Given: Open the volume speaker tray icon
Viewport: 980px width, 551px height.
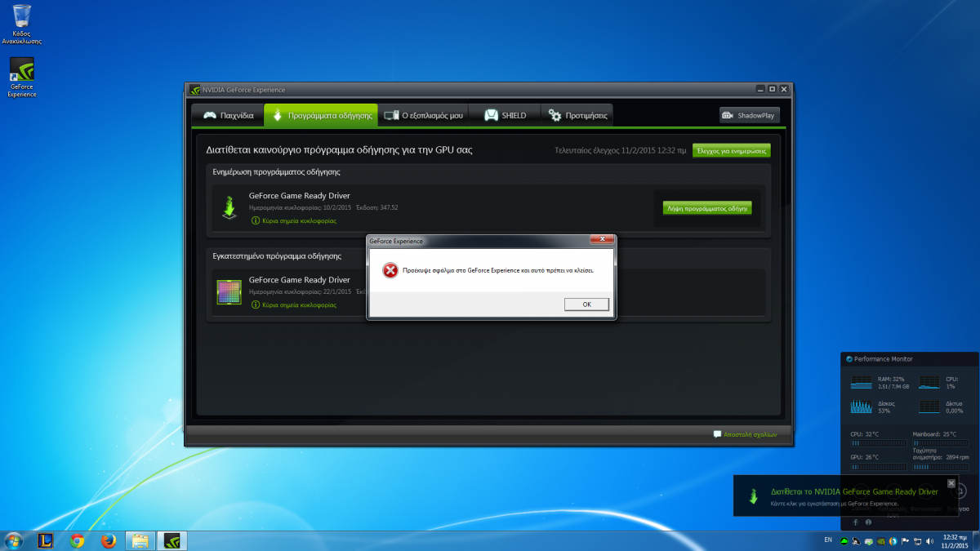Looking at the screenshot, I should pyautogui.click(x=929, y=541).
